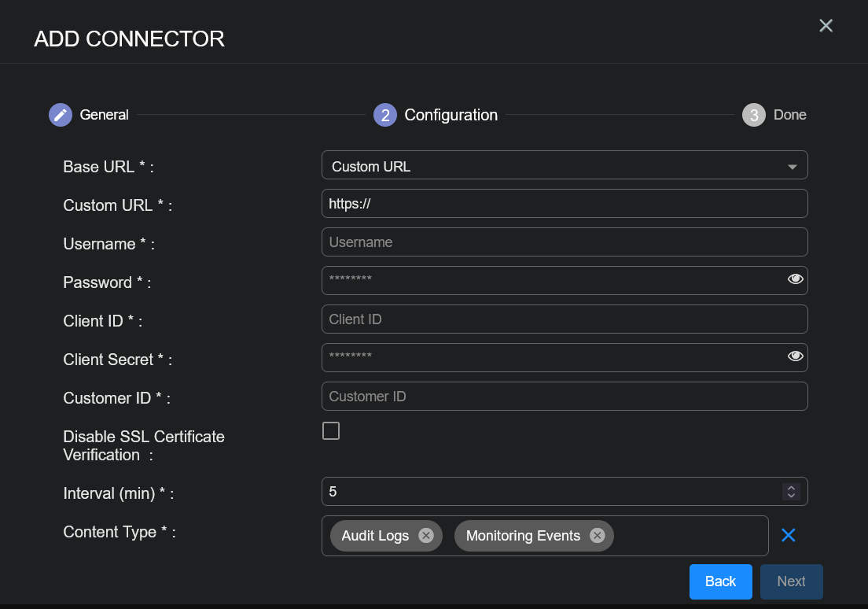Remove the Audit Logs tag
Screen dimensions: 868x609
coord(426,536)
